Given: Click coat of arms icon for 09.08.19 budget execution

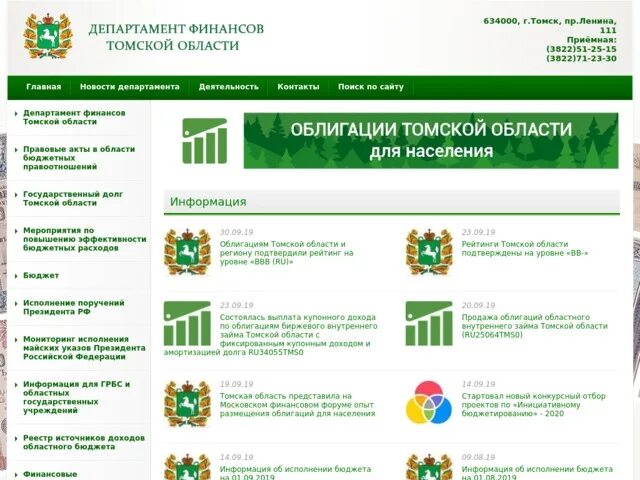Looking at the screenshot, I should click(429, 467).
